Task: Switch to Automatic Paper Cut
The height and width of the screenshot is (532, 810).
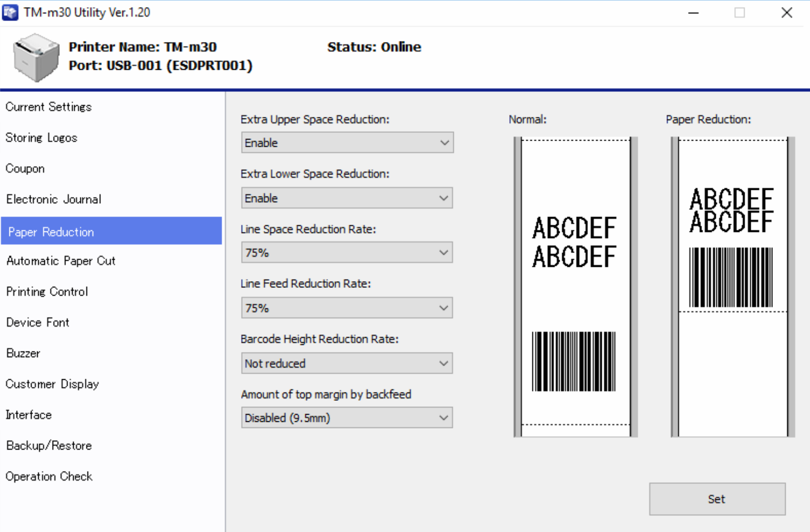Action: [61, 261]
